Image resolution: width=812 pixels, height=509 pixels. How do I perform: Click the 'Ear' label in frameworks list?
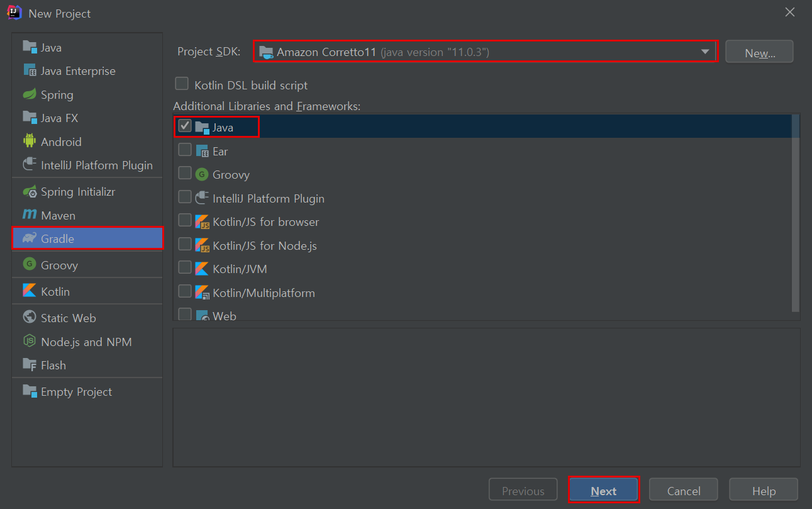pos(220,152)
